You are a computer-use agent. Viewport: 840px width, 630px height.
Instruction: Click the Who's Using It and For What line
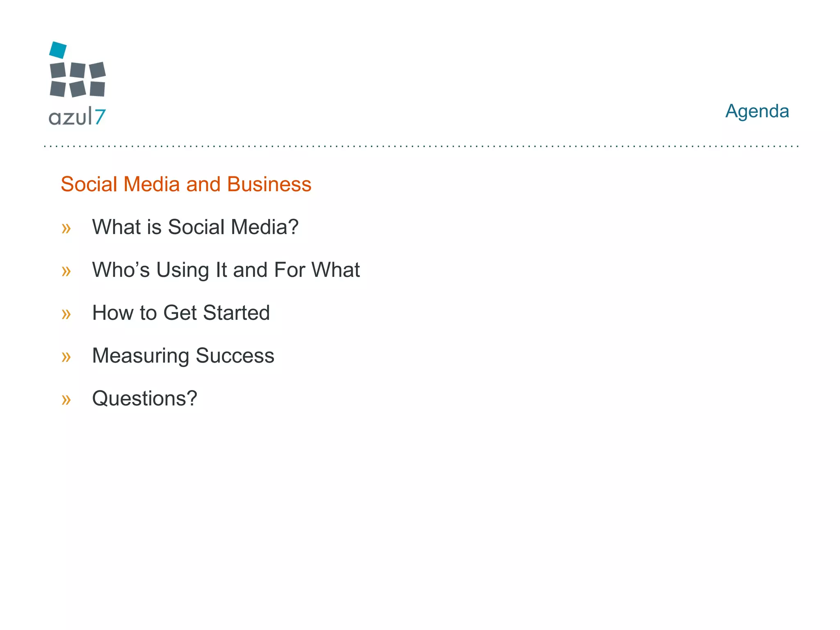click(x=226, y=270)
